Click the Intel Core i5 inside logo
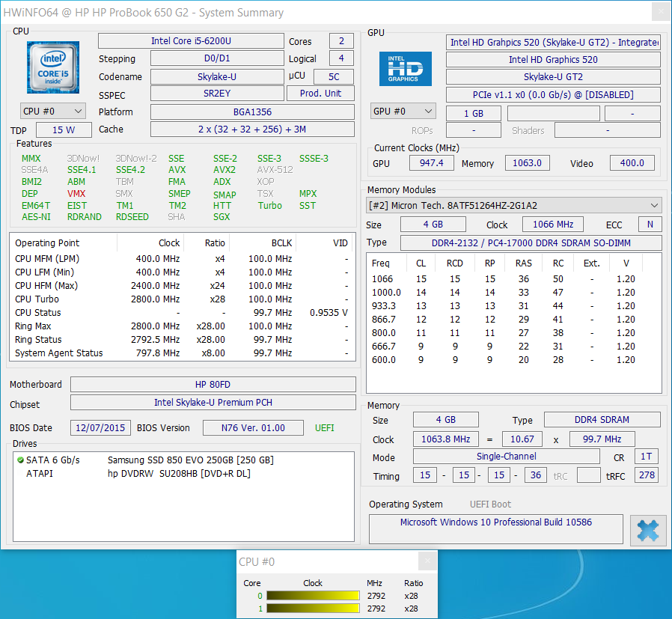Image resolution: width=672 pixels, height=619 pixels. click(53, 67)
